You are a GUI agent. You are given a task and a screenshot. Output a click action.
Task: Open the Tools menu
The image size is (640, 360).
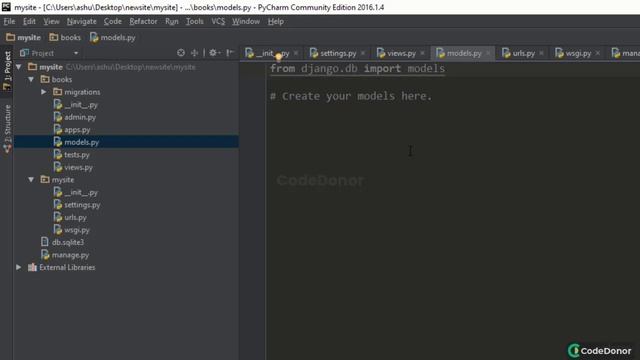[195, 21]
